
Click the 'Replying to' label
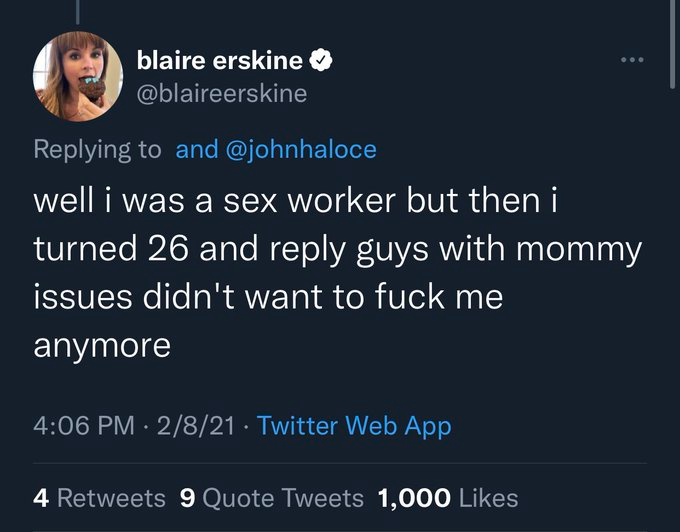click(x=97, y=150)
